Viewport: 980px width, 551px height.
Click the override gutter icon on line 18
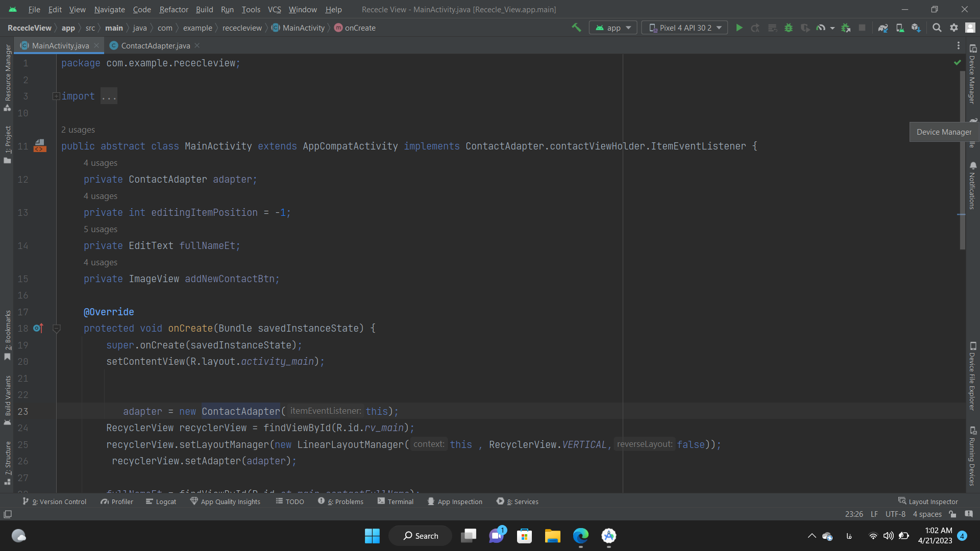[x=38, y=328]
